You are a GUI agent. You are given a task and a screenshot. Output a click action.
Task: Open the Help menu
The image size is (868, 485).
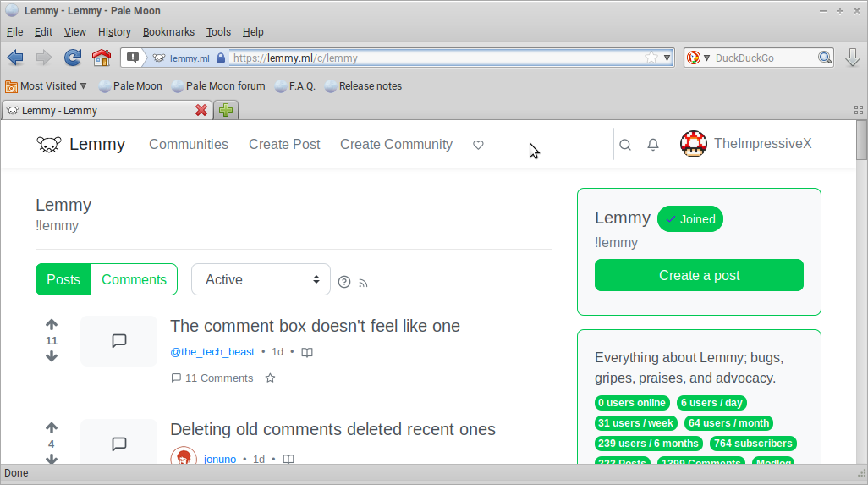click(253, 31)
